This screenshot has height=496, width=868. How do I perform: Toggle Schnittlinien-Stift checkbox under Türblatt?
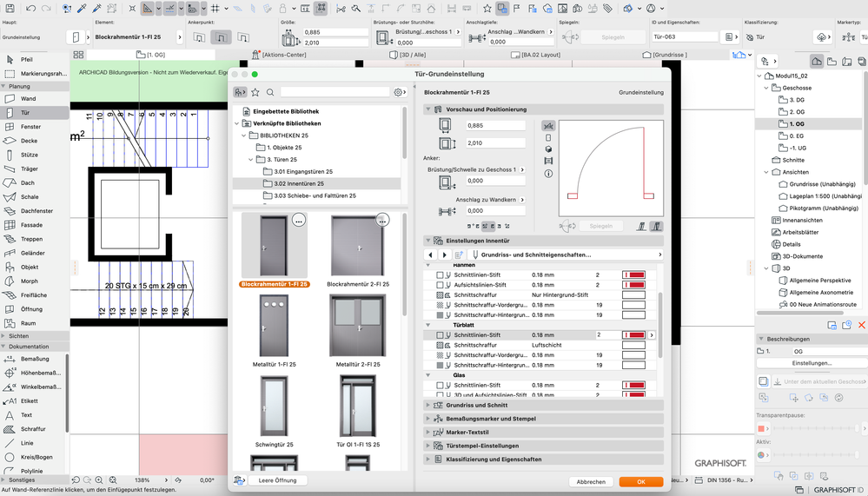point(441,335)
